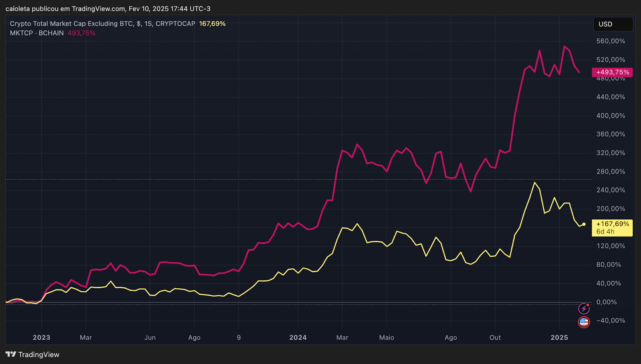
Task: Select the 2025 label on the time axis
Action: coord(560,338)
